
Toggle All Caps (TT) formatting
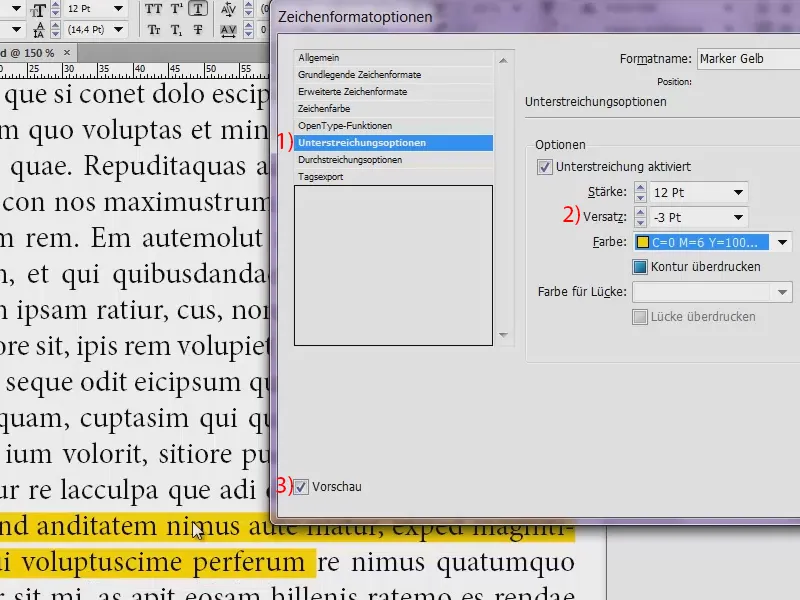[x=153, y=9]
